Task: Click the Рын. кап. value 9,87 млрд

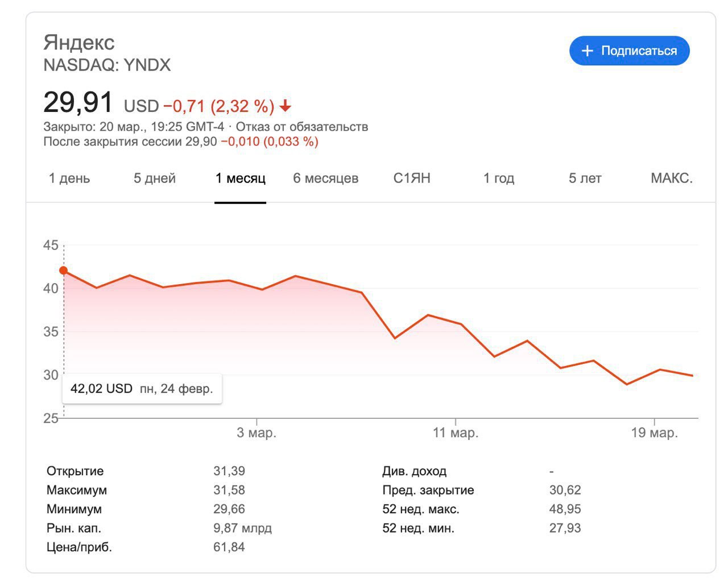Action: click(243, 528)
